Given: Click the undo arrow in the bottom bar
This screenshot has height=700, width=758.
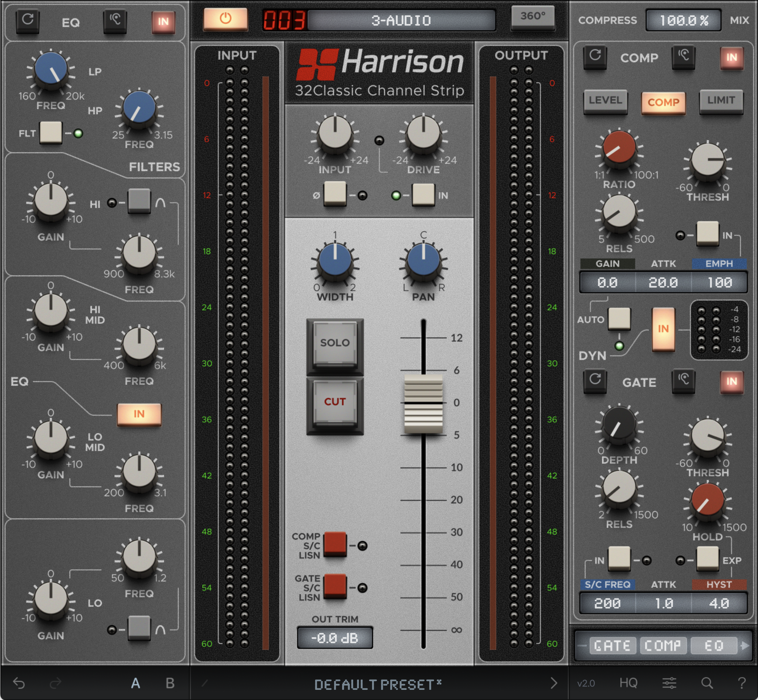Looking at the screenshot, I should 19,683.
